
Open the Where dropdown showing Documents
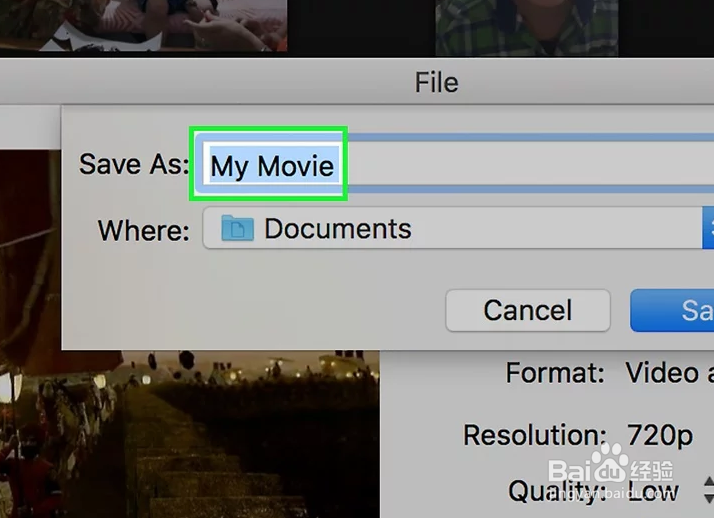(450, 229)
